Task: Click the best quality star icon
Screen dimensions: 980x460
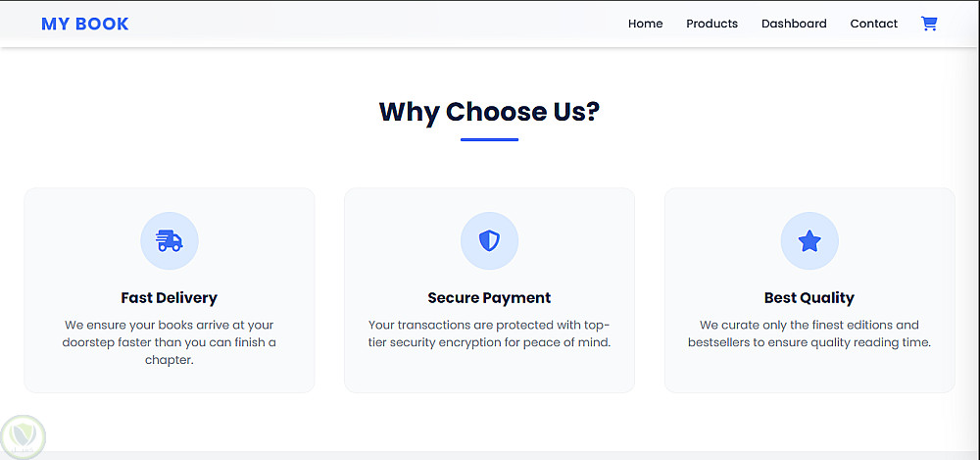Action: coord(809,240)
